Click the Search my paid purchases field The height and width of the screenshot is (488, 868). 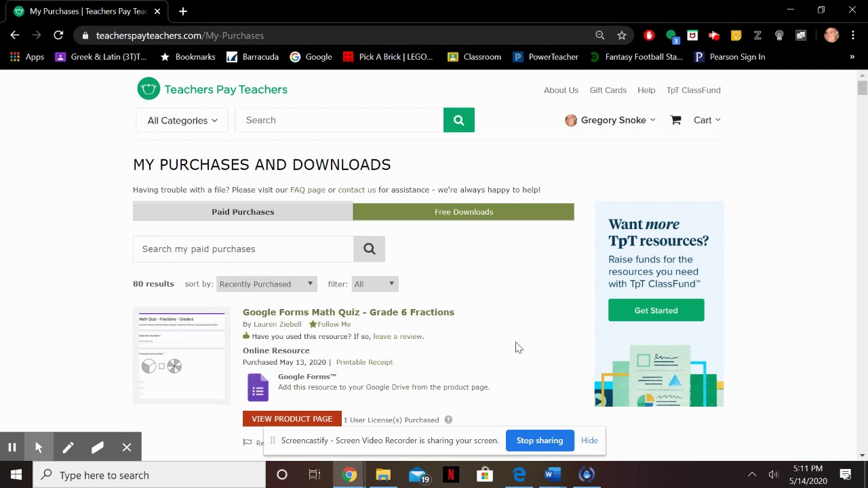(243, 249)
